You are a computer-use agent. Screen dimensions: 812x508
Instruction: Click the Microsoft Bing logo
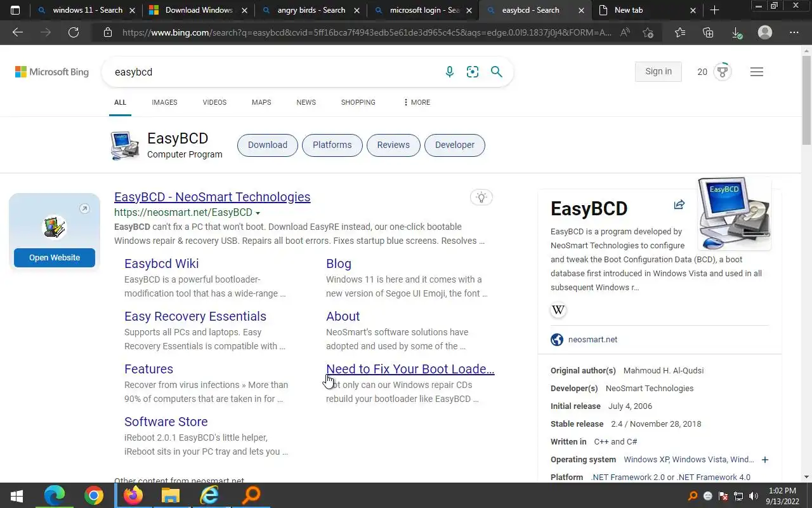tap(52, 72)
